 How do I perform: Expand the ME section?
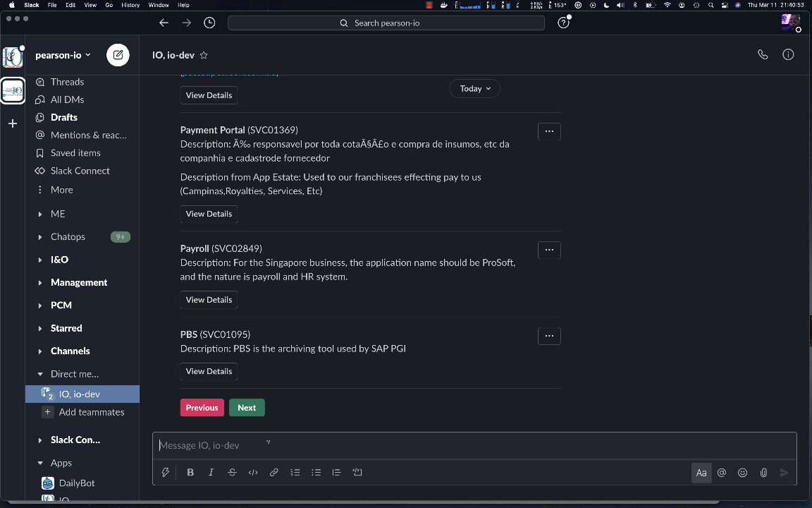point(40,214)
